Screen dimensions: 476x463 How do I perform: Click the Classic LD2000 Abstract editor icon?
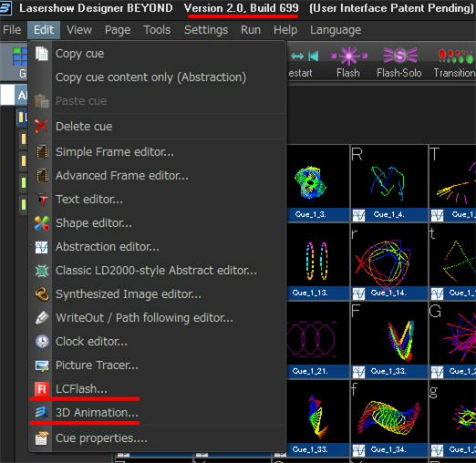tap(42, 271)
